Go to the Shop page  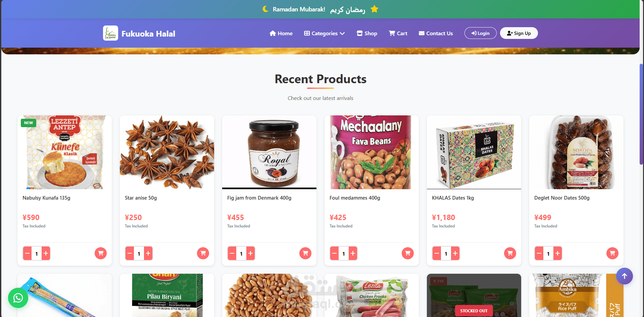pos(367,33)
